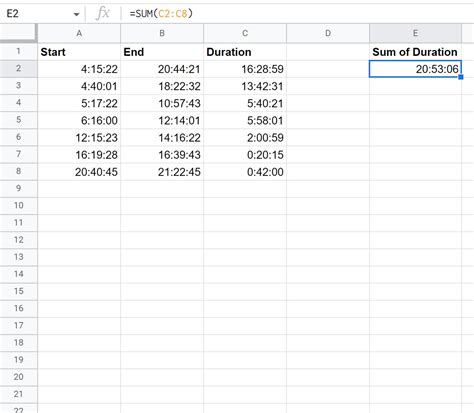Select the entire sheet via the corner box

pos(18,33)
